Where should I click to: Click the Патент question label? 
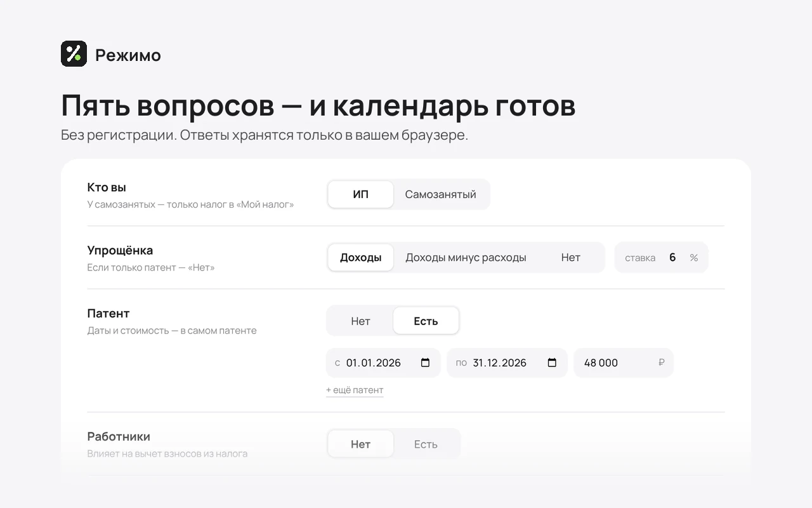[108, 313]
